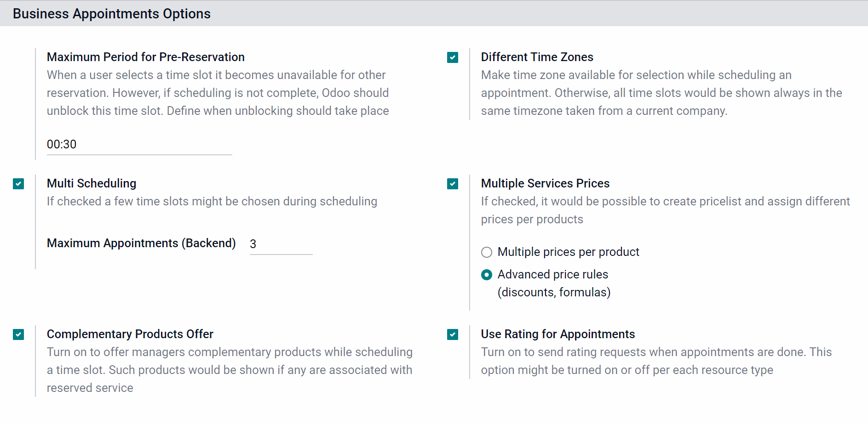The image size is (868, 425).
Task: Click the Use Rating for Appointments label
Action: (x=558, y=334)
